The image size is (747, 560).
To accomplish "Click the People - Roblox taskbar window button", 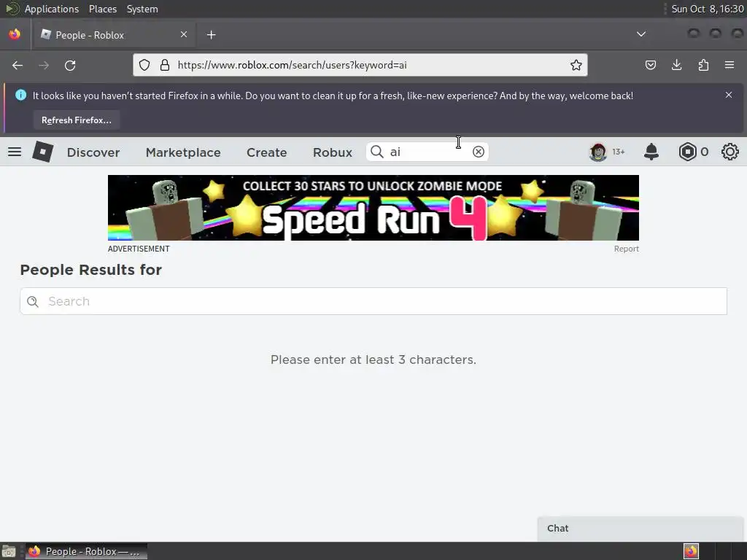I will tap(86, 551).
